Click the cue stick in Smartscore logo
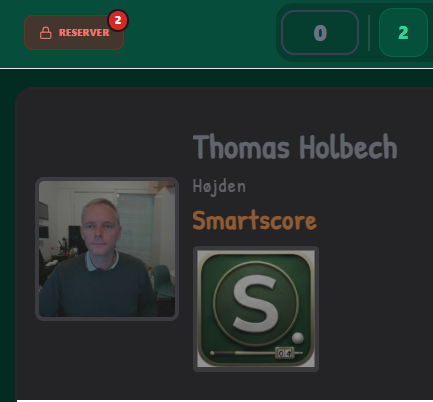 point(243,353)
